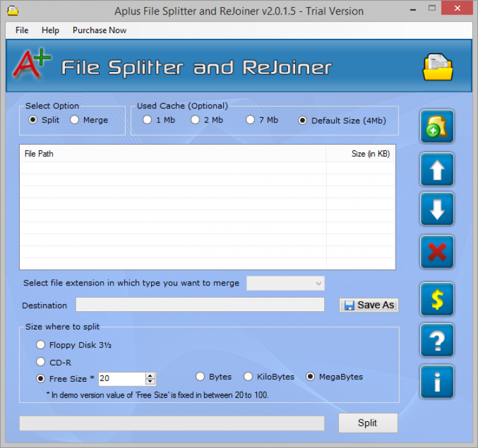This screenshot has height=448, width=478.
Task: Click the Split button
Action: (368, 423)
